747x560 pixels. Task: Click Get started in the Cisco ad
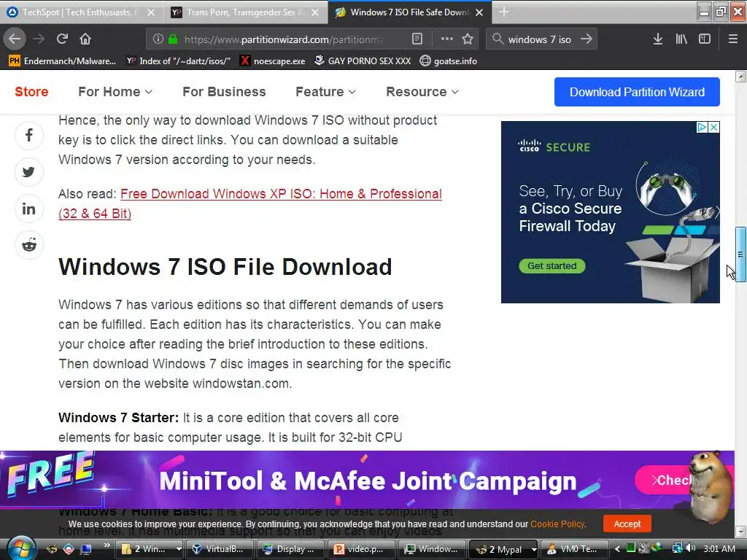[x=552, y=265]
